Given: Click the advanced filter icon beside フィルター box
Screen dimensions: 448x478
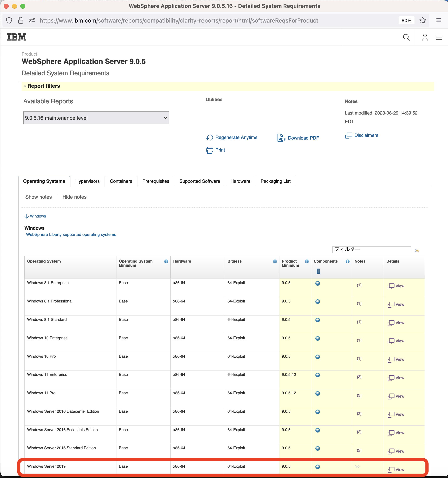Looking at the screenshot, I should pyautogui.click(x=417, y=250).
